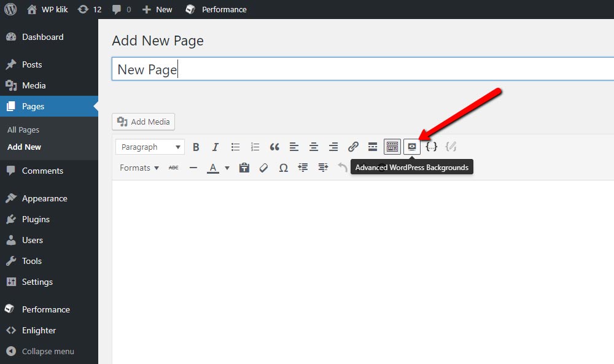614x364 pixels.
Task: Insert a blockquote
Action: 274,147
